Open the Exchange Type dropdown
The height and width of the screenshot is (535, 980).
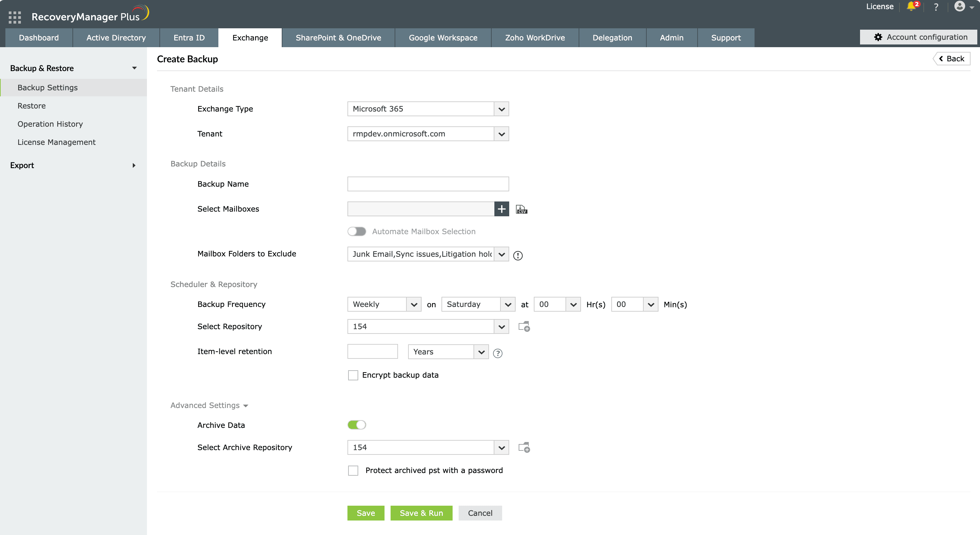[x=501, y=109]
